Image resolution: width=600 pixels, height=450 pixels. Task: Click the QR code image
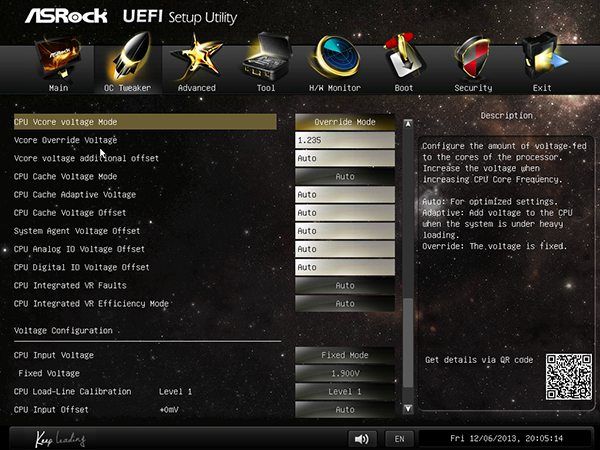click(x=569, y=377)
